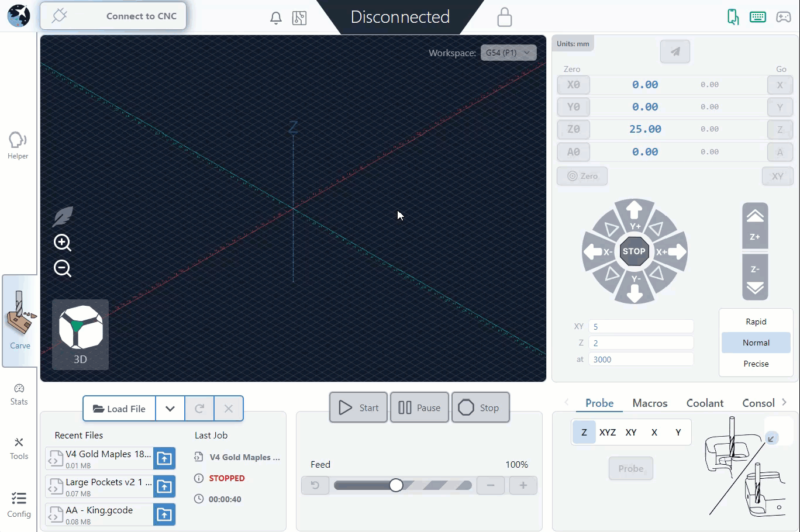
Task: Load Large Pockets v2 recent file
Action: point(164,486)
